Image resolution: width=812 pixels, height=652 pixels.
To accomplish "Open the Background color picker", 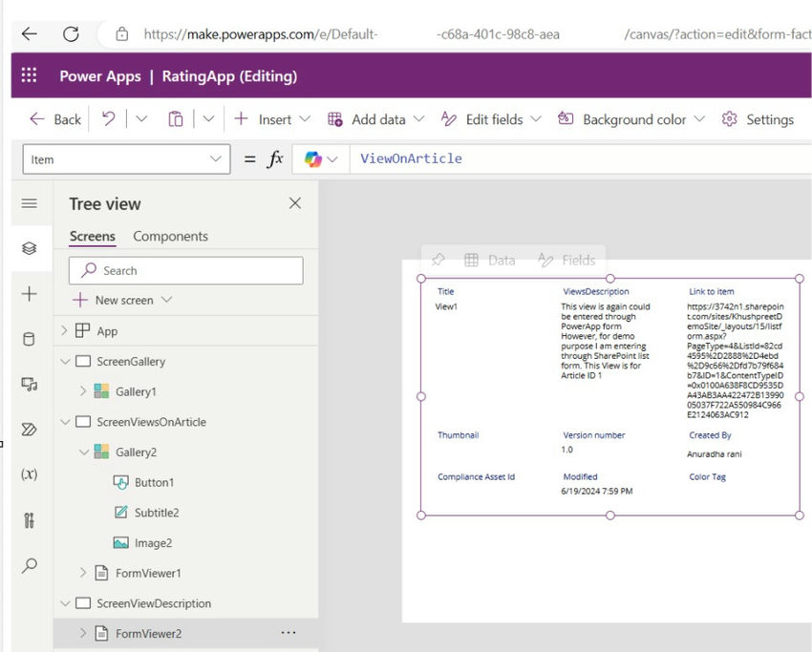I will point(632,119).
